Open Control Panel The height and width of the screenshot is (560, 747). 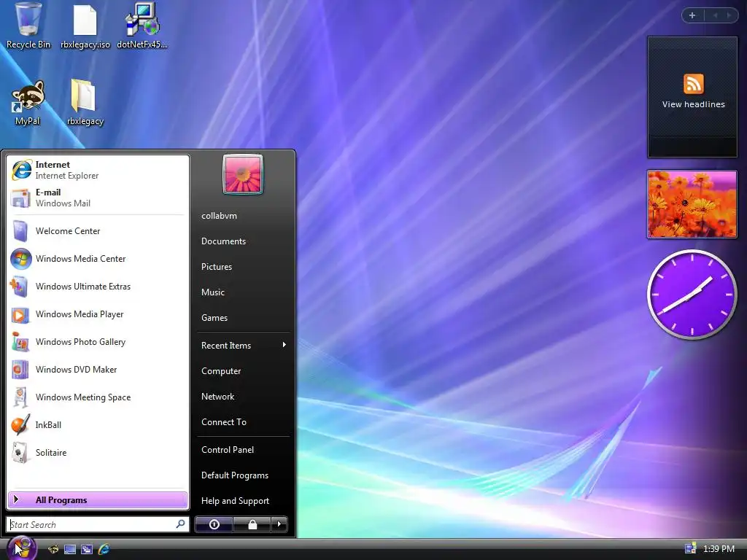(x=228, y=449)
